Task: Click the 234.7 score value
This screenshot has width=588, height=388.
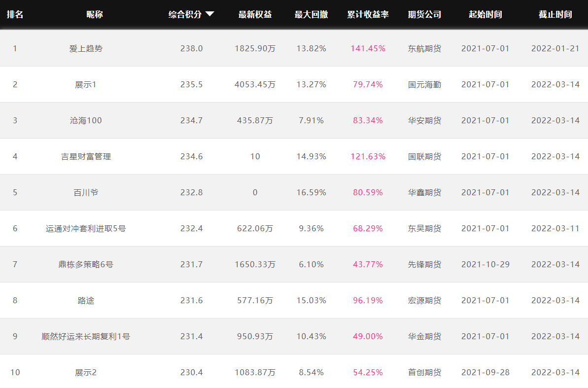Action: 192,120
